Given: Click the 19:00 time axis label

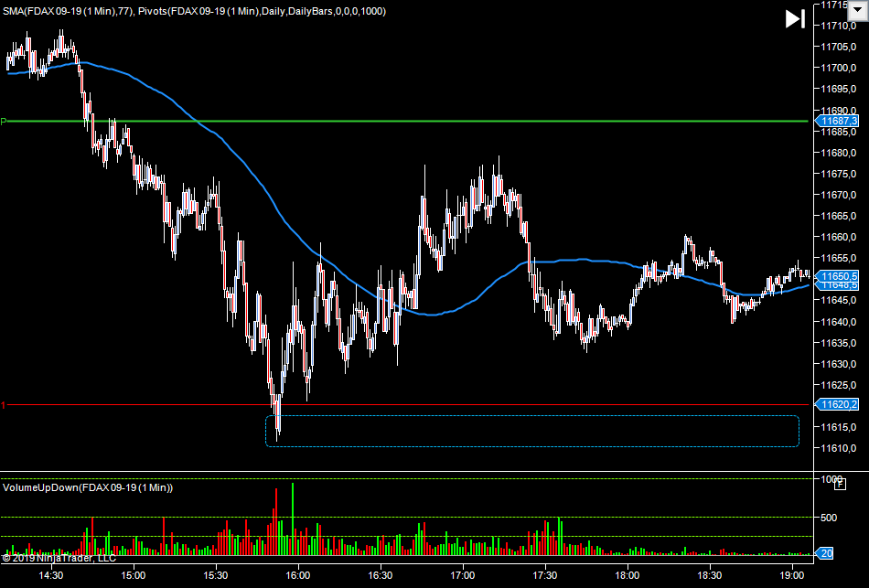Looking at the screenshot, I should coord(792,575).
